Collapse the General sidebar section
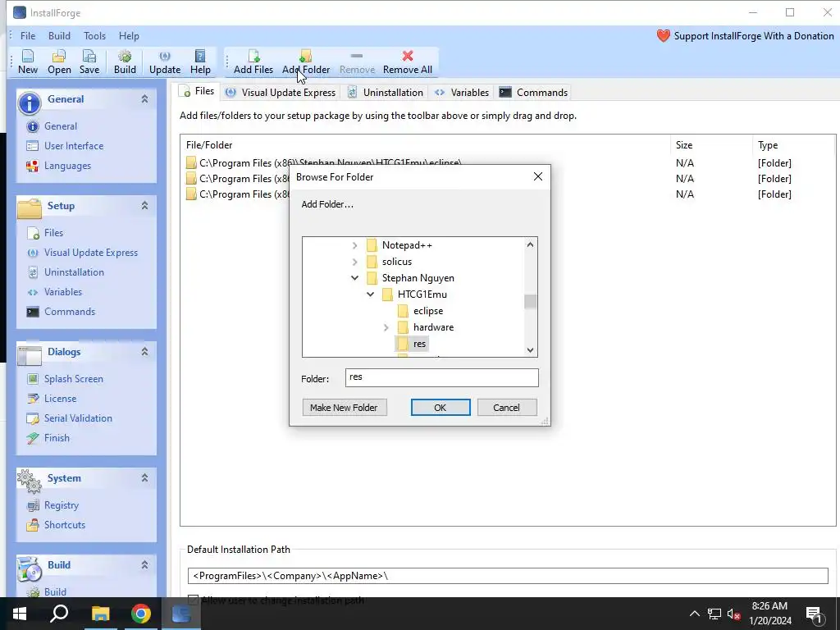 pos(144,99)
